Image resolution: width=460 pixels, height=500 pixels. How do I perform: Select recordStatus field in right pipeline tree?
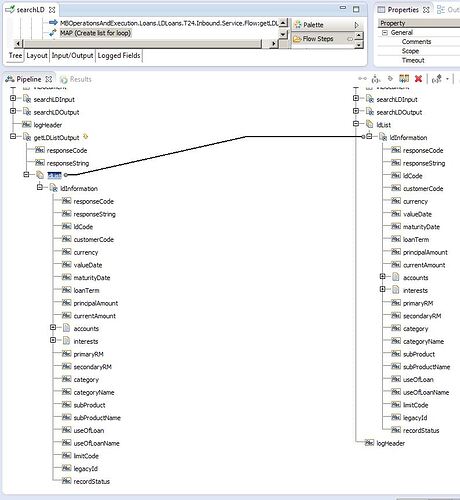click(x=421, y=430)
